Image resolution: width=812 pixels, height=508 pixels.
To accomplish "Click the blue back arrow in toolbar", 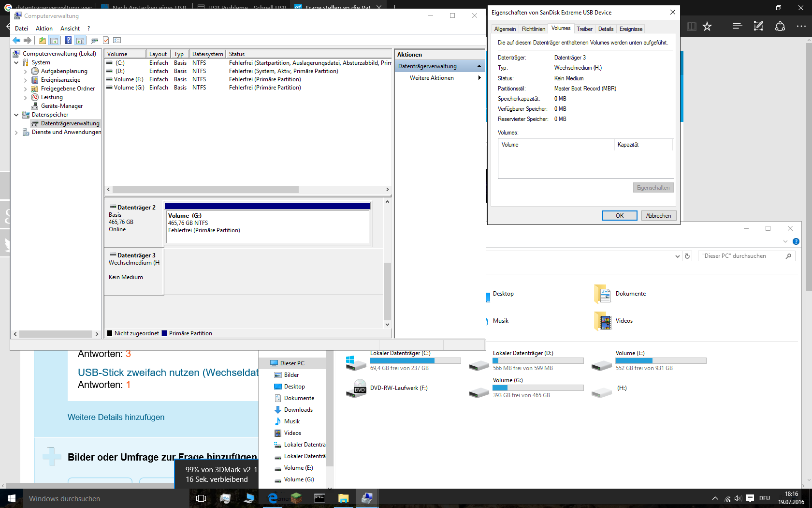I will 16,41.
